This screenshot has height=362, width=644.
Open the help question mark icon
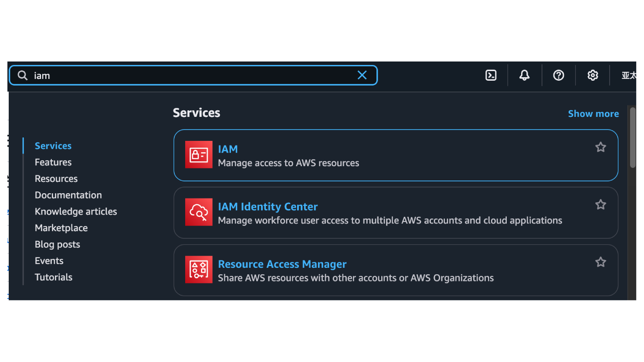coord(559,75)
